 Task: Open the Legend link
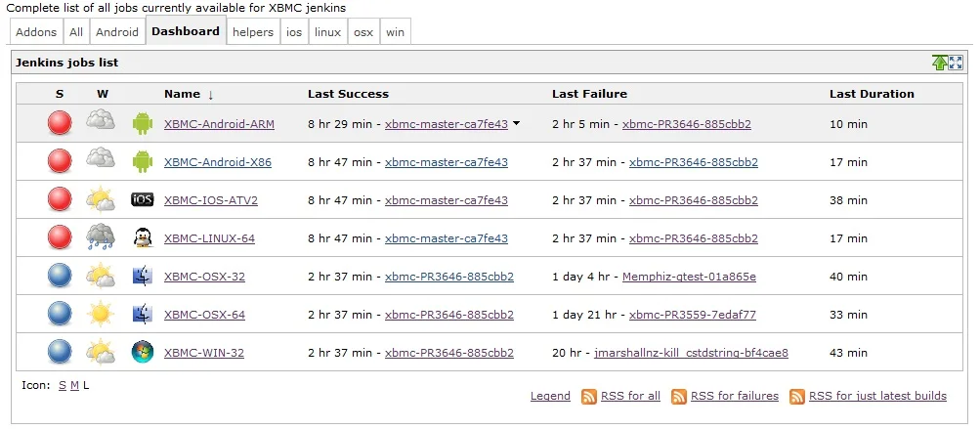[x=550, y=396]
